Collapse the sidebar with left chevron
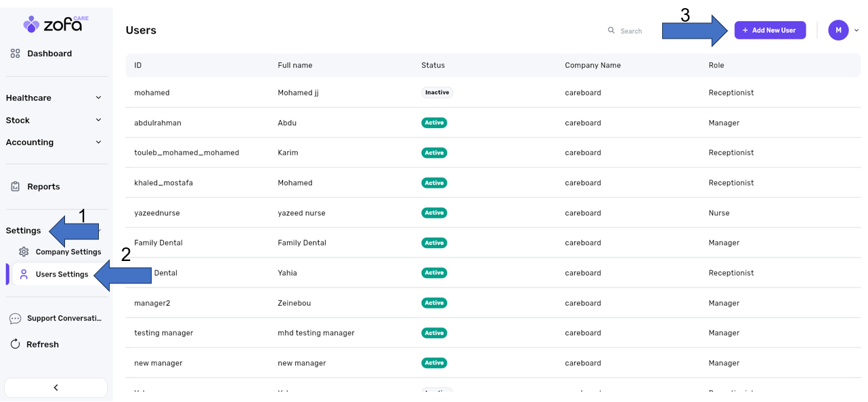This screenshot has width=868, height=402. click(56, 388)
